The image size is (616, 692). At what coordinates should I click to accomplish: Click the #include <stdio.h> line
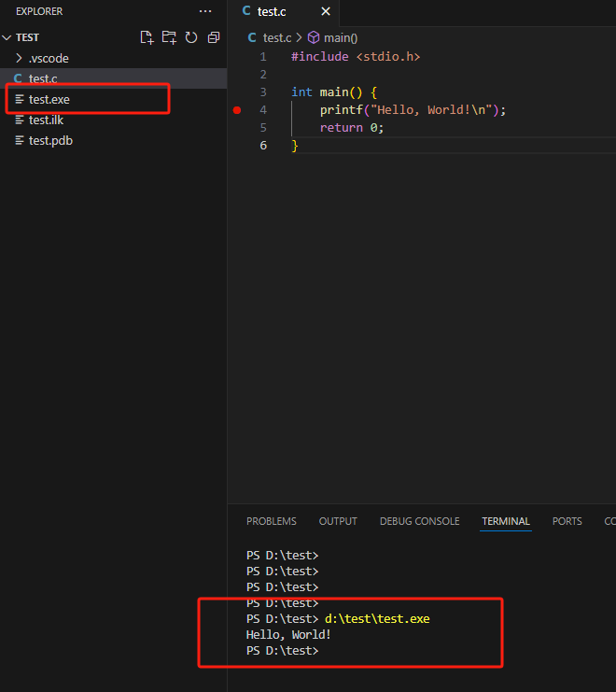click(356, 57)
